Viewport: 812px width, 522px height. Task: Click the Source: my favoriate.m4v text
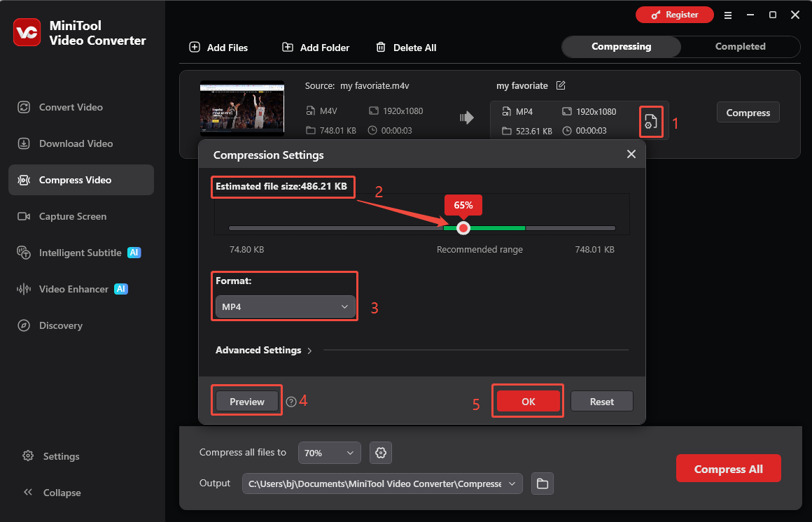[357, 86]
